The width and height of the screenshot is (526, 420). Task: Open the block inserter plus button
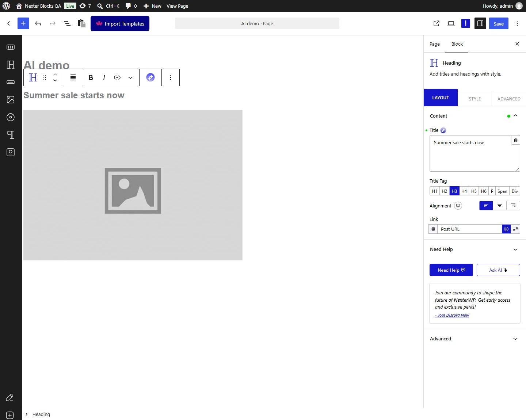click(x=23, y=23)
